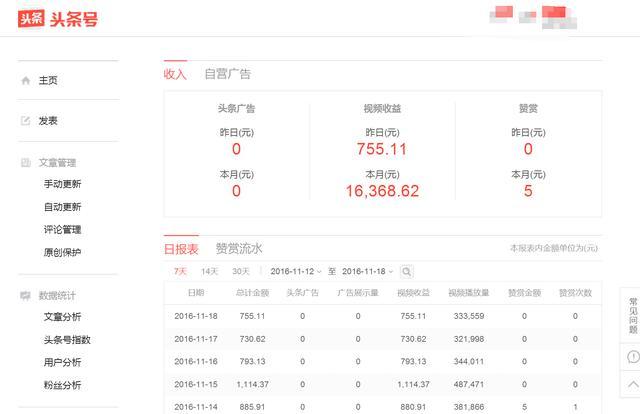The width and height of the screenshot is (640, 414).
Task: Click 数据统计 section header
Action: point(57,296)
